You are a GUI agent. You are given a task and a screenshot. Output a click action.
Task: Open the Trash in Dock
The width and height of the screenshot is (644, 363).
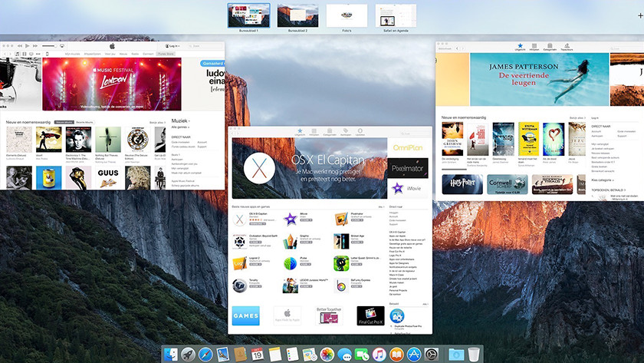474,355
